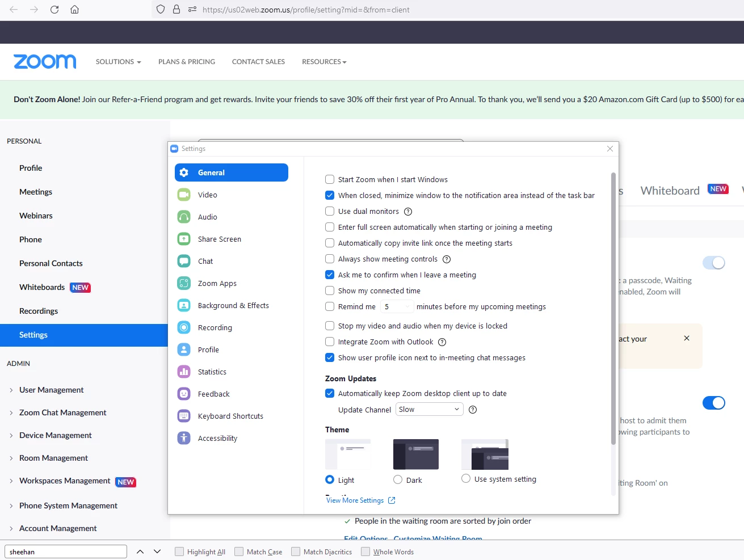
Task: Open PLANS & PRICING in navigation
Action: point(187,61)
